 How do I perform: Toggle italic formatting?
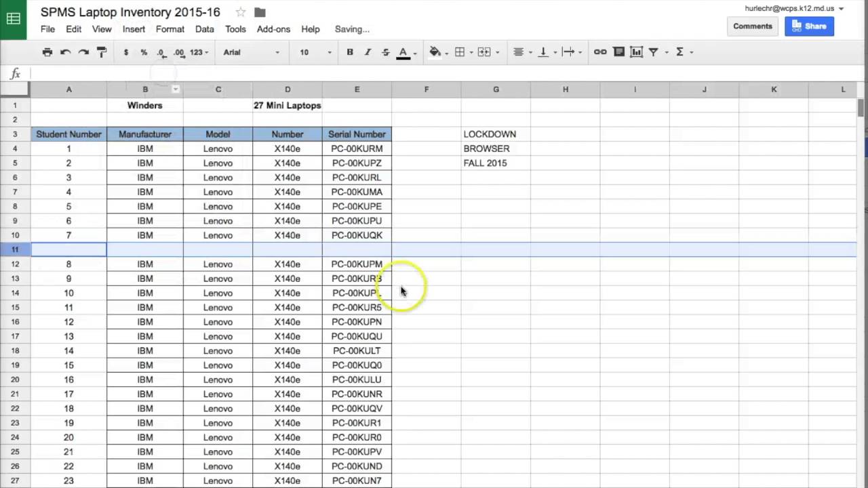(368, 52)
